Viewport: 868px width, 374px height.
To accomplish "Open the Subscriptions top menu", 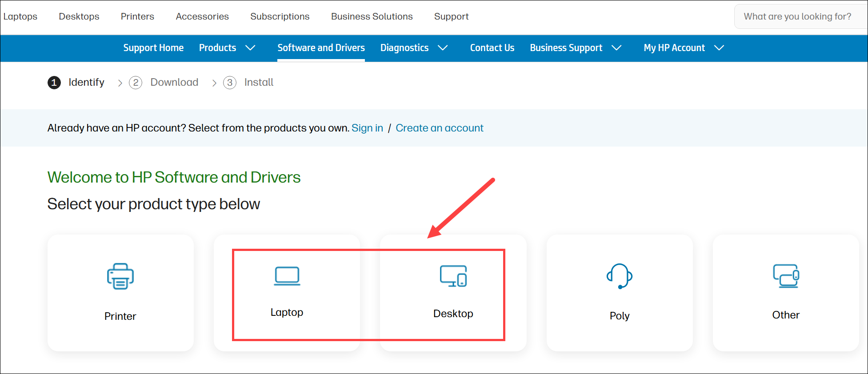I will [x=280, y=16].
